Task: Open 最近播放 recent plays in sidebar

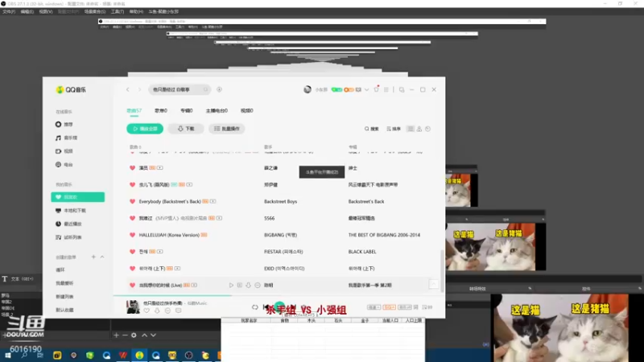Action: (68, 224)
